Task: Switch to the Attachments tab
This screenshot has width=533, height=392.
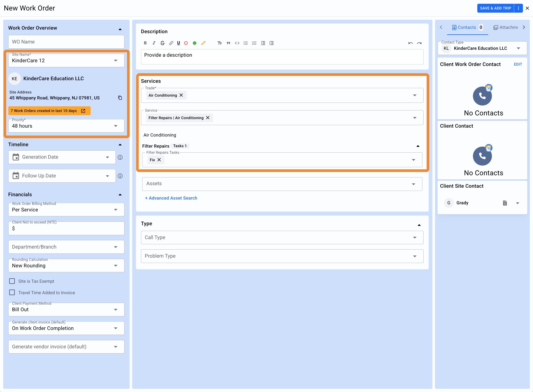Action: pos(506,27)
